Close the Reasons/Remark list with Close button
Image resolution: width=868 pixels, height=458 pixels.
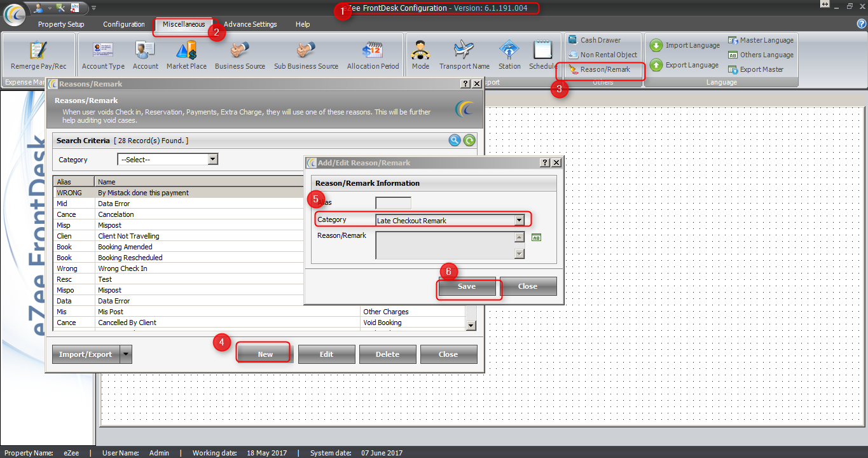(x=448, y=354)
